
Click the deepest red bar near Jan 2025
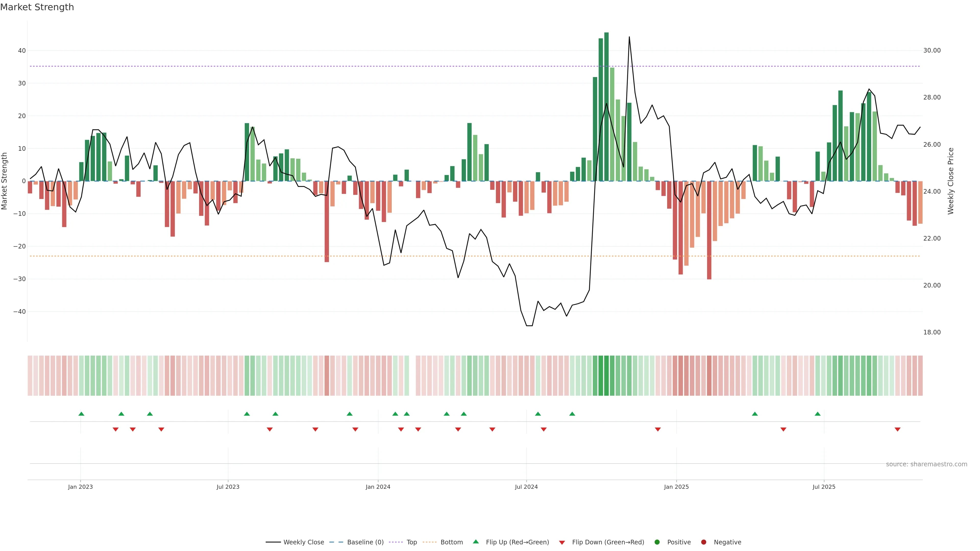point(709,230)
